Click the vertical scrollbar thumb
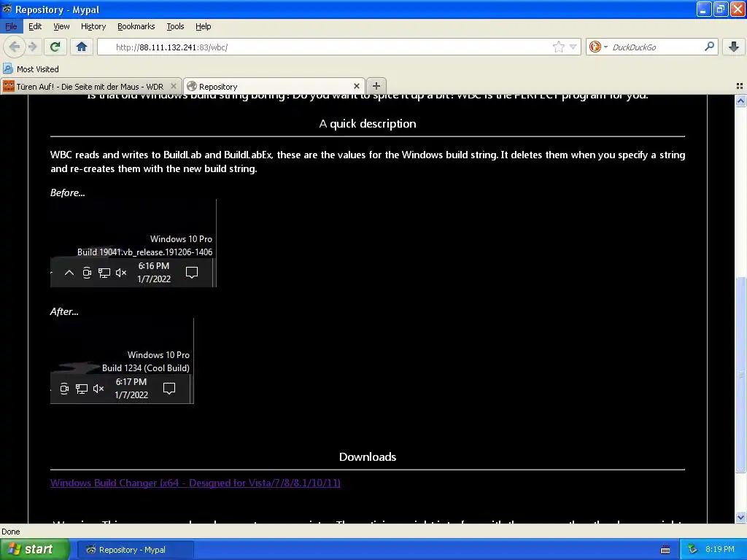747x560 pixels. (x=740, y=375)
